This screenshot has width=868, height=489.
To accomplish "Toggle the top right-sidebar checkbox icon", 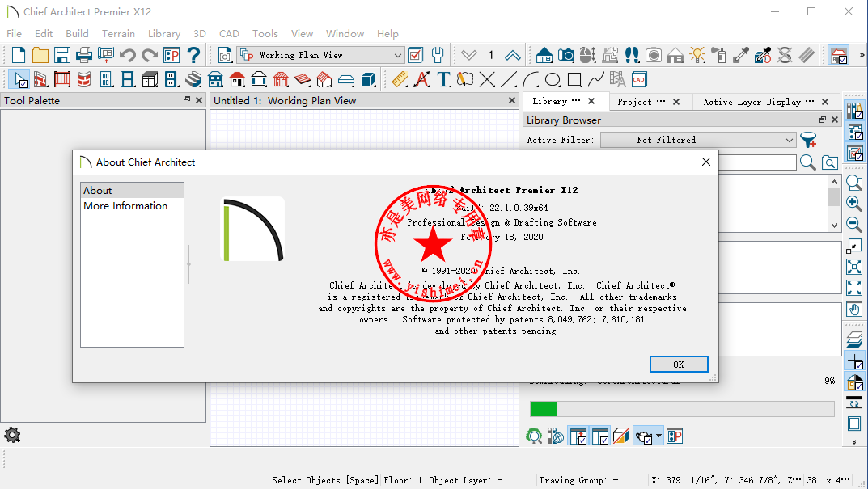I will pyautogui.click(x=854, y=111).
